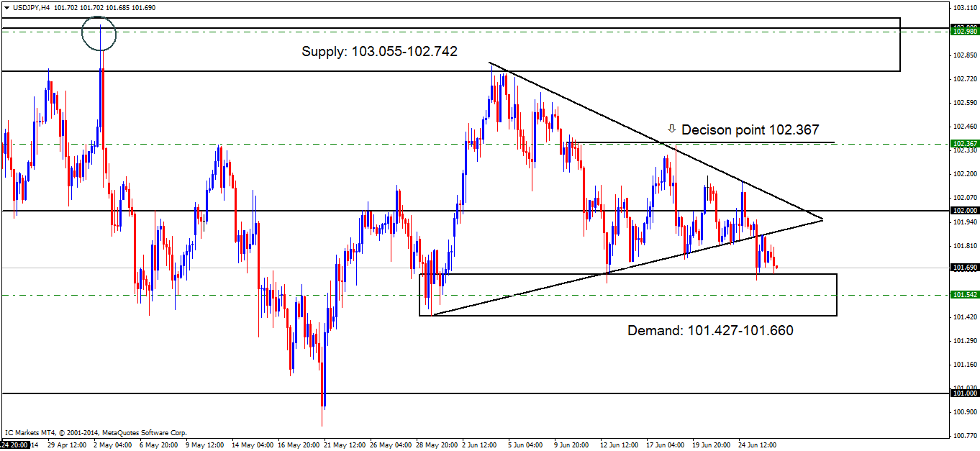Click the black 101.000 level price tag
980x451 pixels.
pyautogui.click(x=965, y=393)
